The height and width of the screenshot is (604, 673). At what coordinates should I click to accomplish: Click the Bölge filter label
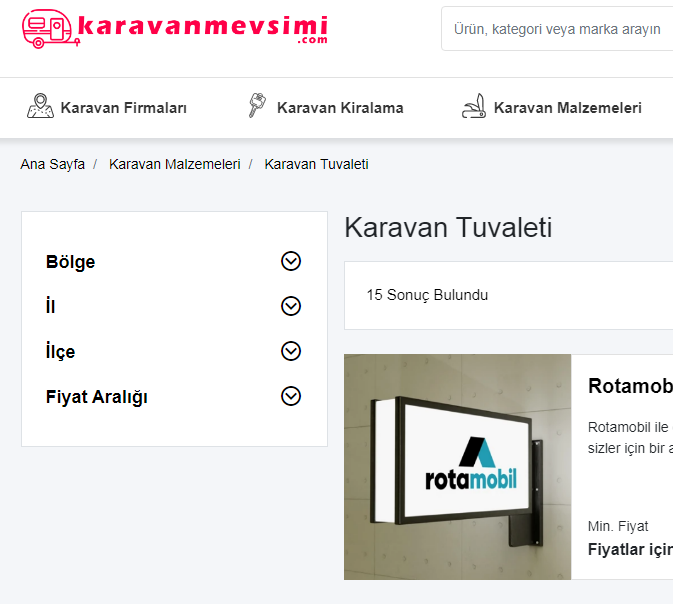(x=70, y=262)
